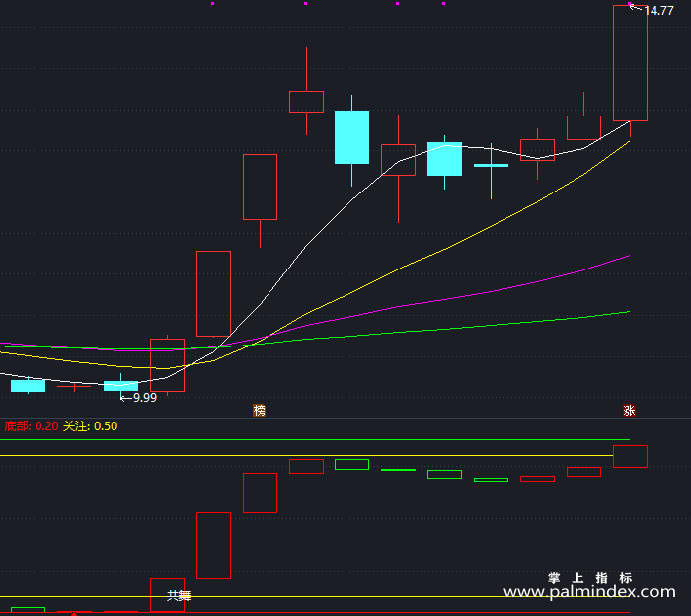This screenshot has height=616, width=691.
Task: Select the tall red candle reaching 14.77
Action: tap(630, 63)
